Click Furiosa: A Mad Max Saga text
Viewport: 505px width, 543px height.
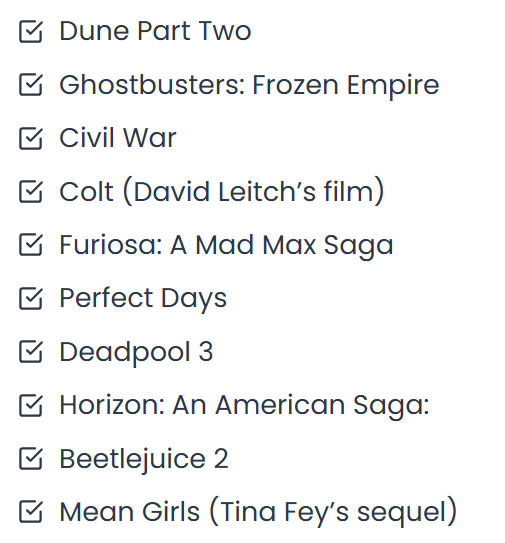point(227,246)
